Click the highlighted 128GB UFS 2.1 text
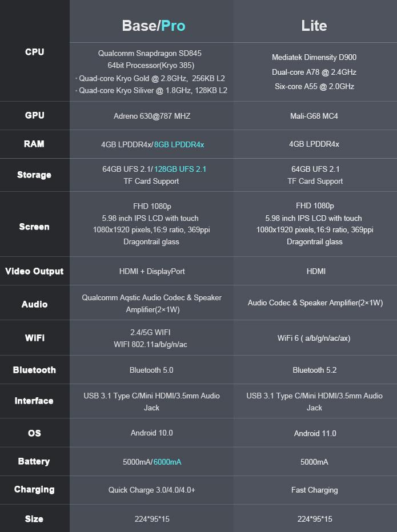 [x=180, y=169]
